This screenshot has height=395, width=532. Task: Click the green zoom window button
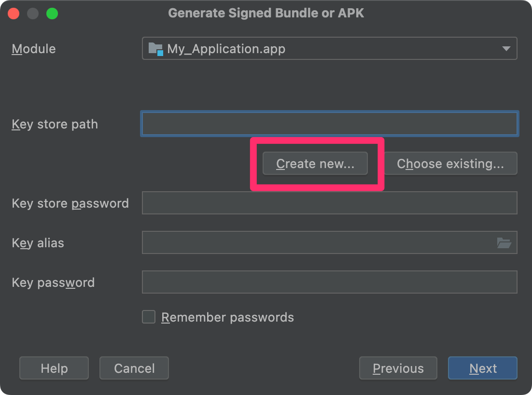[x=52, y=14]
